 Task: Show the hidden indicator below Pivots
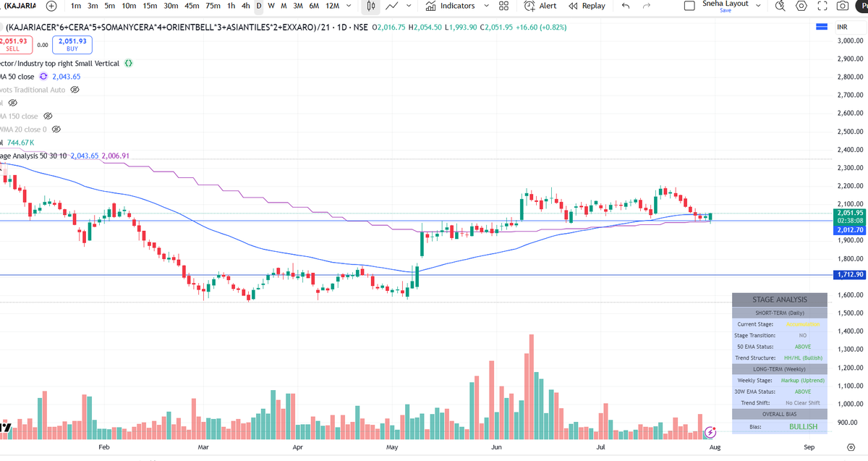pos(12,103)
